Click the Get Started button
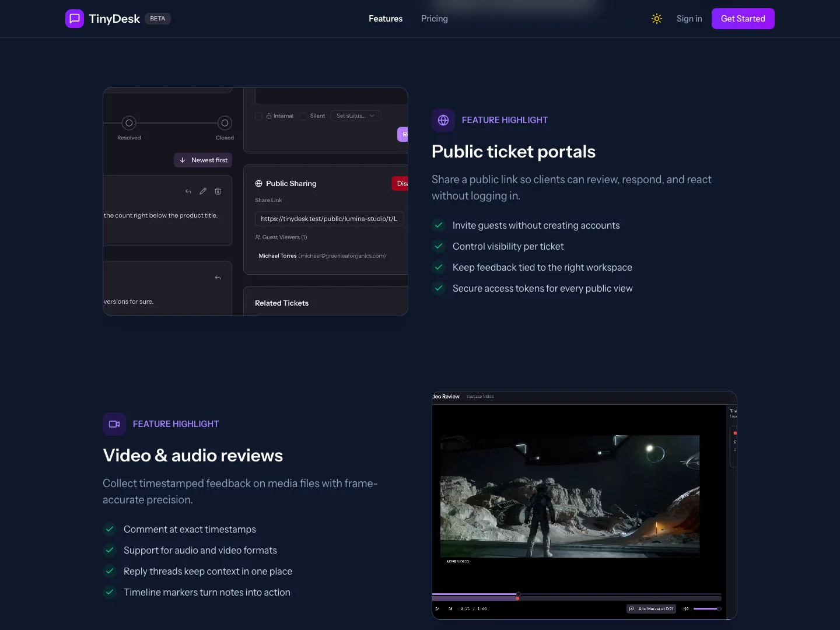This screenshot has height=630, width=840. [x=743, y=19]
